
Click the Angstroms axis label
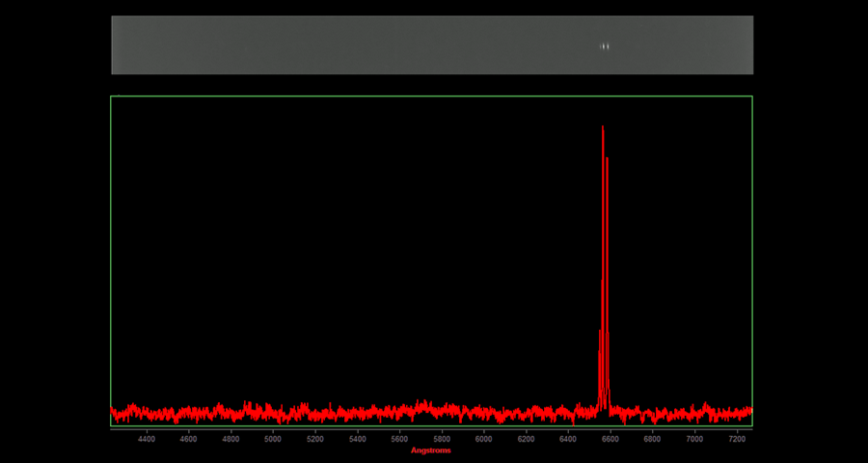tap(430, 450)
